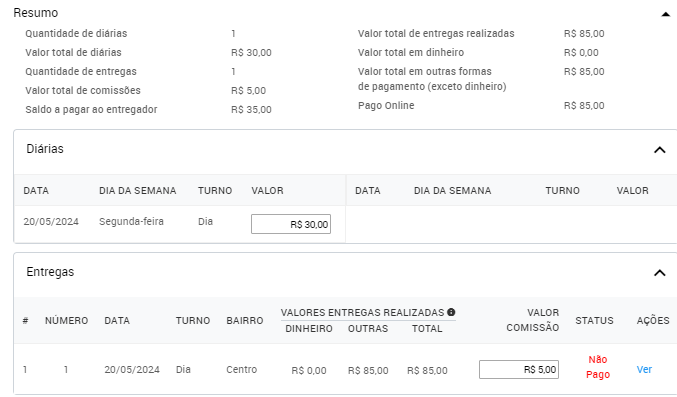Edit the commission value field R$ 5,00
This screenshot has width=677, height=397.
519,369
